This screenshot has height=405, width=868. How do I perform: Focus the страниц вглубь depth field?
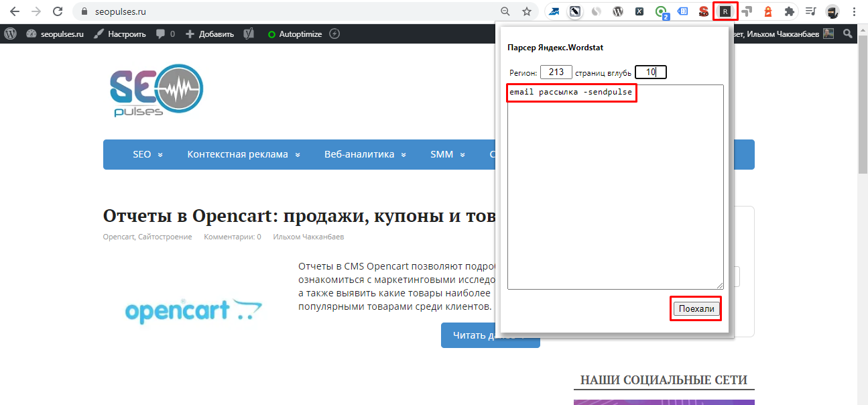pos(651,72)
